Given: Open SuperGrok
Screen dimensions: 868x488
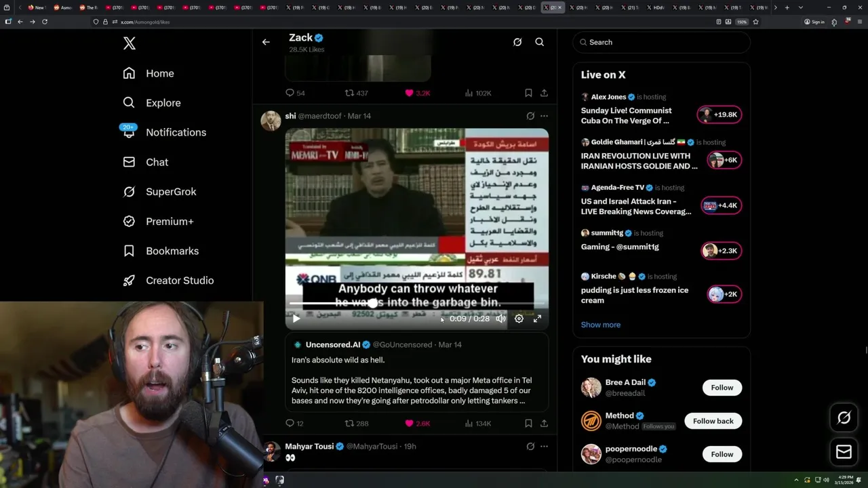Looking at the screenshot, I should [x=159, y=192].
